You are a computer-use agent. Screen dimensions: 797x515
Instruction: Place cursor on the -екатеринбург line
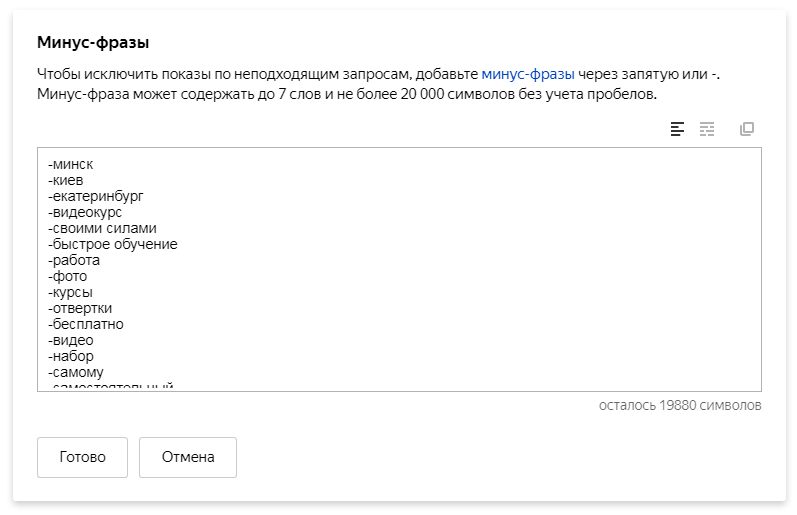click(x=95, y=196)
